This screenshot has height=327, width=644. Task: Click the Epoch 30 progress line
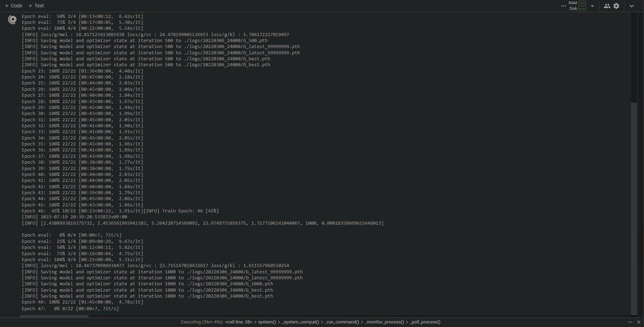pyautogui.click(x=82, y=114)
